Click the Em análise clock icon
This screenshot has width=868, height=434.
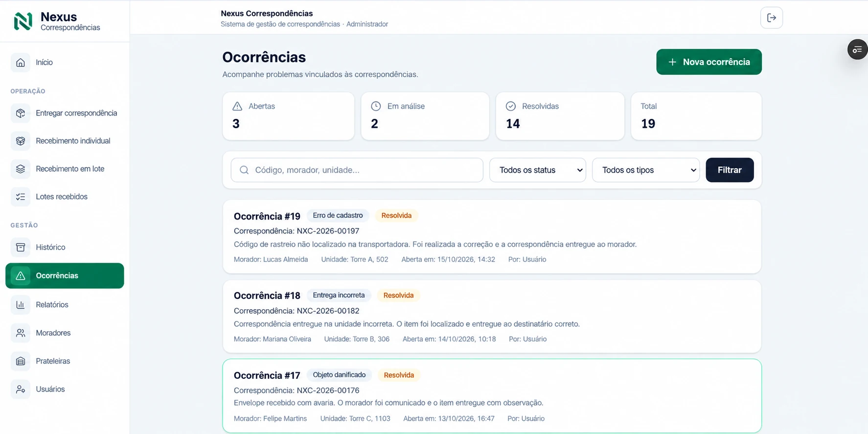click(376, 106)
